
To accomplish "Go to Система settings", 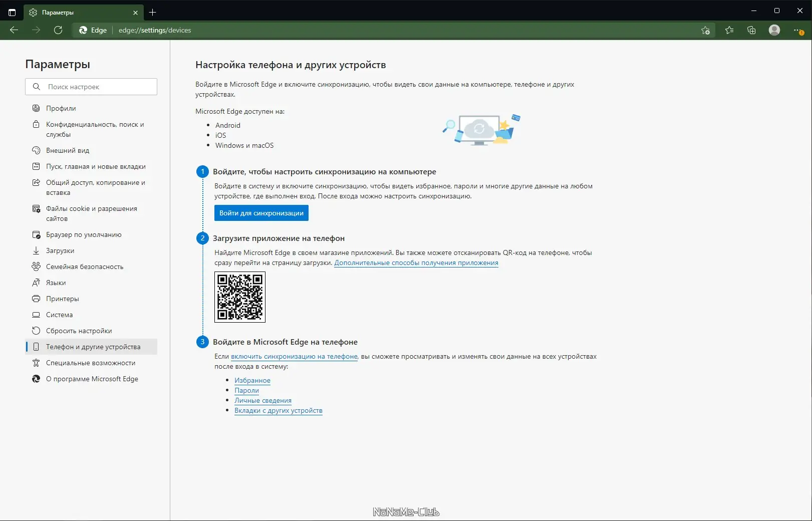I will 91,315.
